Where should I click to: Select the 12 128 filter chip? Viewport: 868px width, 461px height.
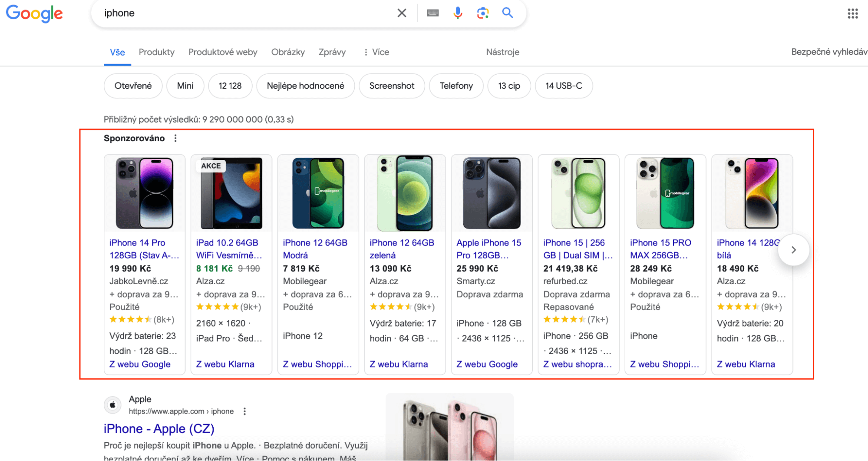230,86
